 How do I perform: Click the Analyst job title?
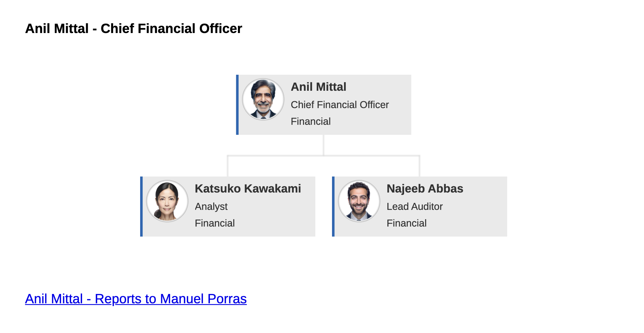[211, 207]
